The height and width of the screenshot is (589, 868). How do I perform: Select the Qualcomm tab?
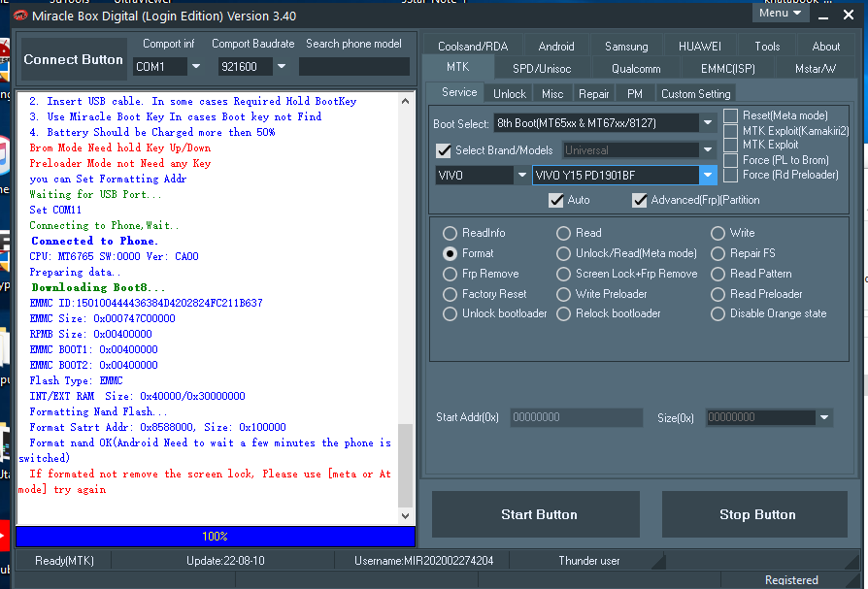(x=636, y=69)
